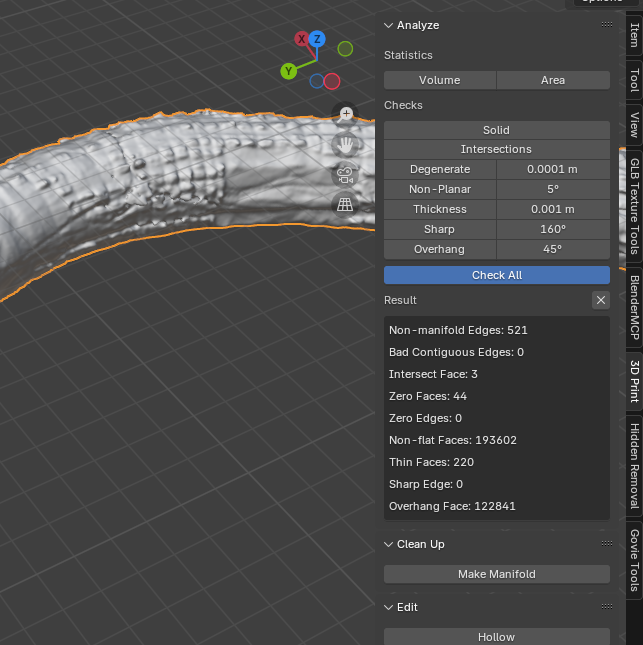Select Non-flat Faces: 193602 result
This screenshot has width=643, height=645.
tap(453, 440)
